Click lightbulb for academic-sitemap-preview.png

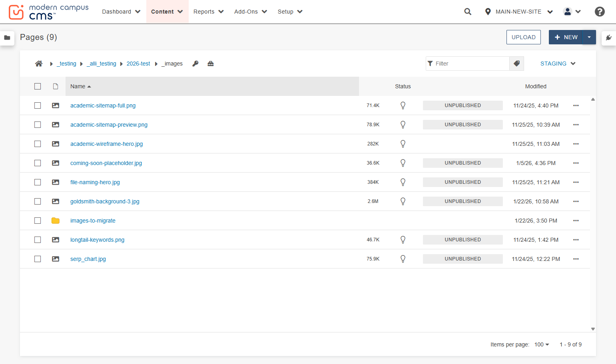(x=403, y=125)
